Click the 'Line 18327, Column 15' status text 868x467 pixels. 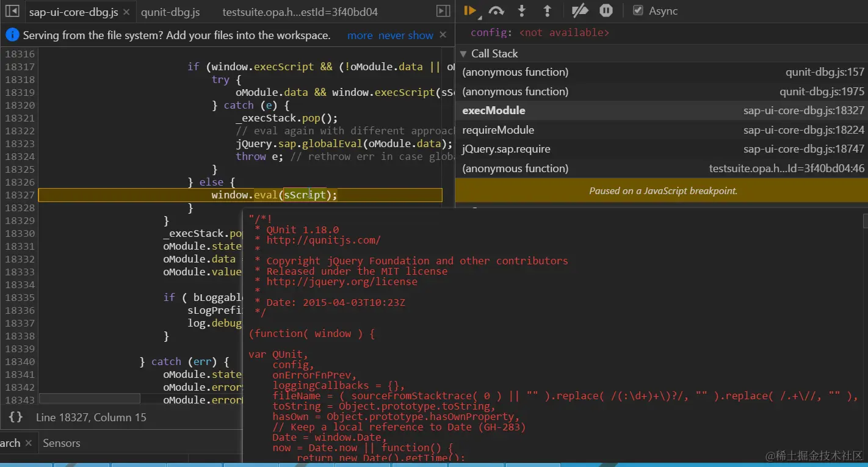(x=91, y=418)
